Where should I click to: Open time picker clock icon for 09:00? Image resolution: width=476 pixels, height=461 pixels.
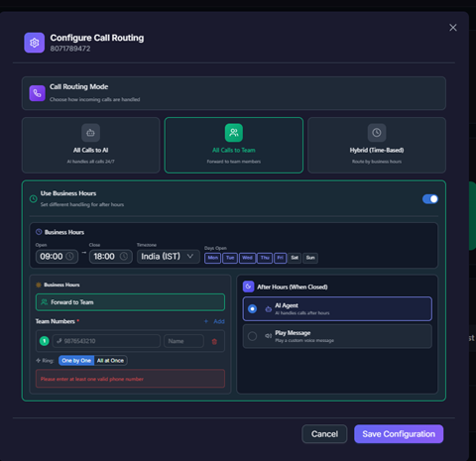69,257
